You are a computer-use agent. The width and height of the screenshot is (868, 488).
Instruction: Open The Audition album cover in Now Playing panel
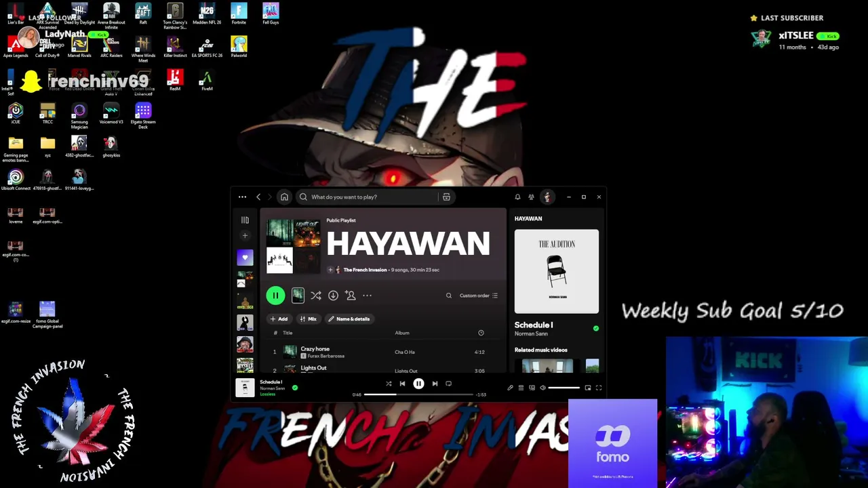pyautogui.click(x=557, y=271)
